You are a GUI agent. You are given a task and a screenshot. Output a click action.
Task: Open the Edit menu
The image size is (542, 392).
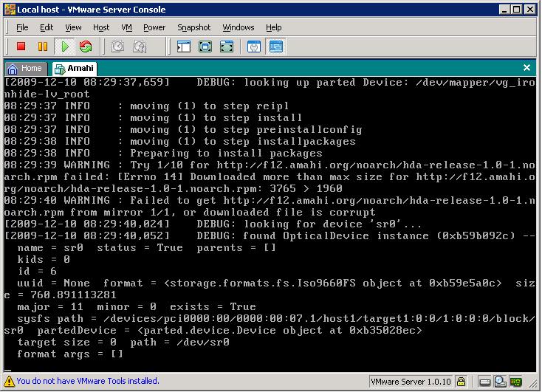tap(47, 27)
